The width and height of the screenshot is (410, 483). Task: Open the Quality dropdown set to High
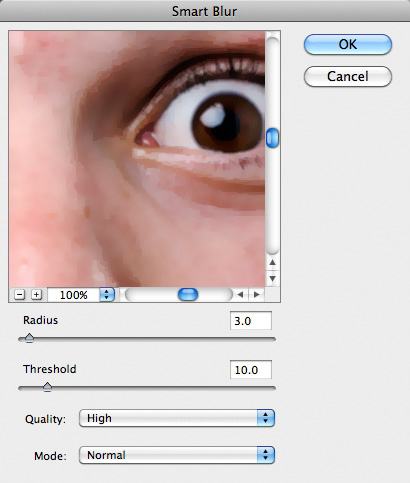(177, 418)
